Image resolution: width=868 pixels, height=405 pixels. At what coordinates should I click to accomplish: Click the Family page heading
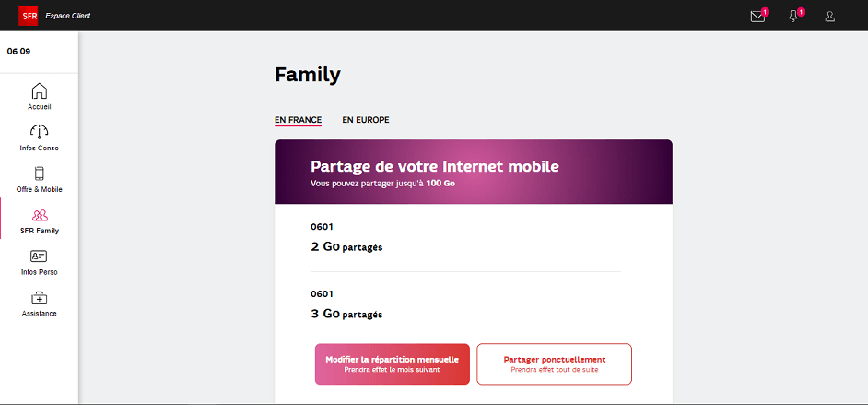click(308, 75)
